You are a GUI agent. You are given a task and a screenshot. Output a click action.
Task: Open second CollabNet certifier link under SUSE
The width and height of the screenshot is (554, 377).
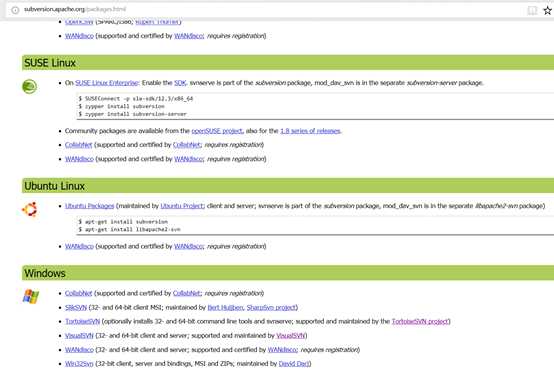point(187,145)
